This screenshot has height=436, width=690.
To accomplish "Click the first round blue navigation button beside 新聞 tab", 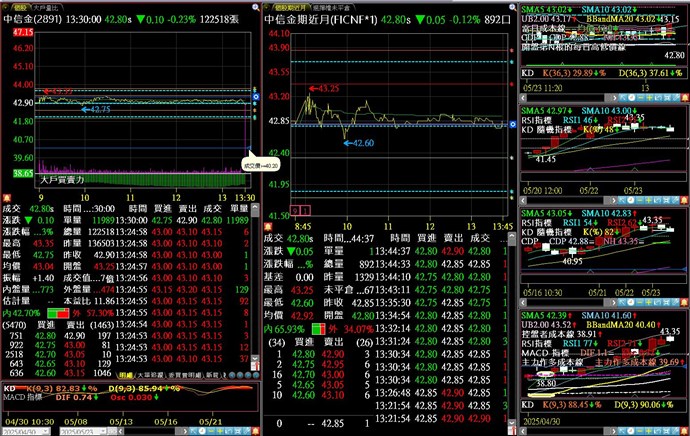I will (x=232, y=375).
